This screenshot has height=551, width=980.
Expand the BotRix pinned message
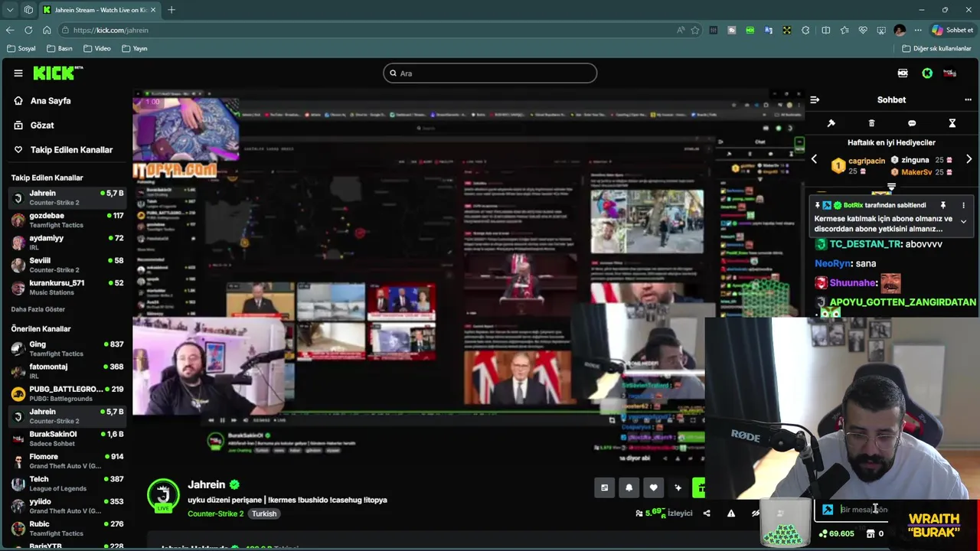[x=963, y=222]
